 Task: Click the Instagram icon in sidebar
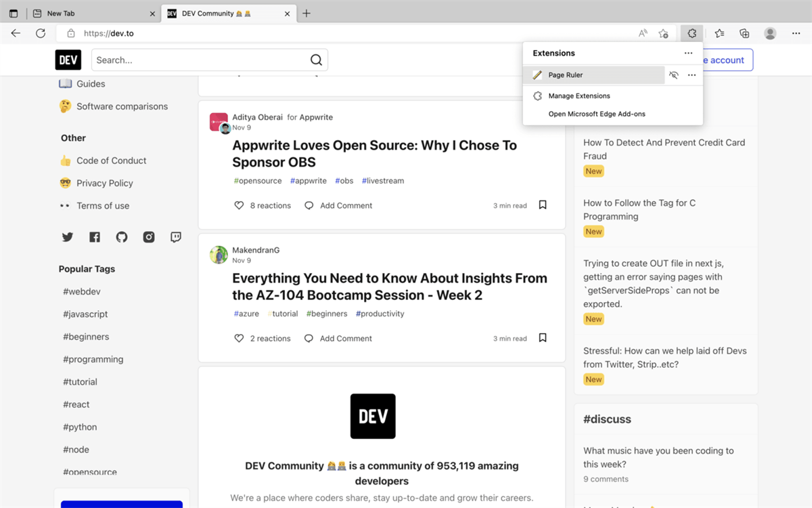(x=149, y=237)
